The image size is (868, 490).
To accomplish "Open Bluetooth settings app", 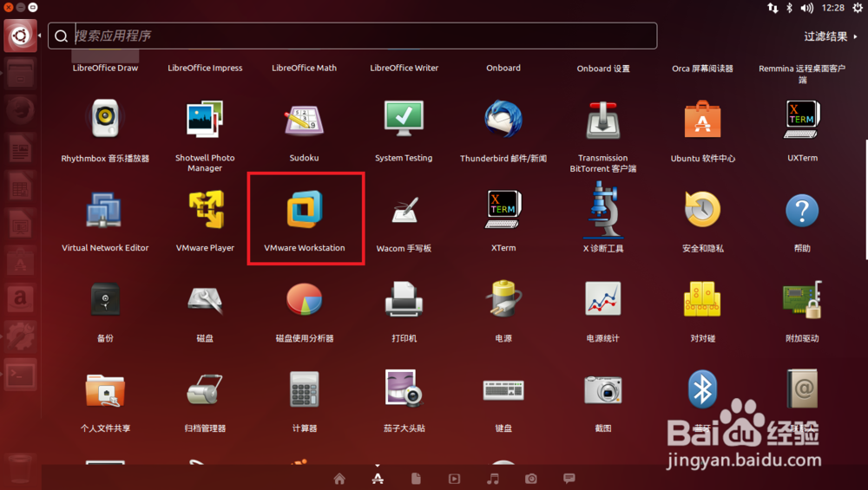I will [x=702, y=389].
